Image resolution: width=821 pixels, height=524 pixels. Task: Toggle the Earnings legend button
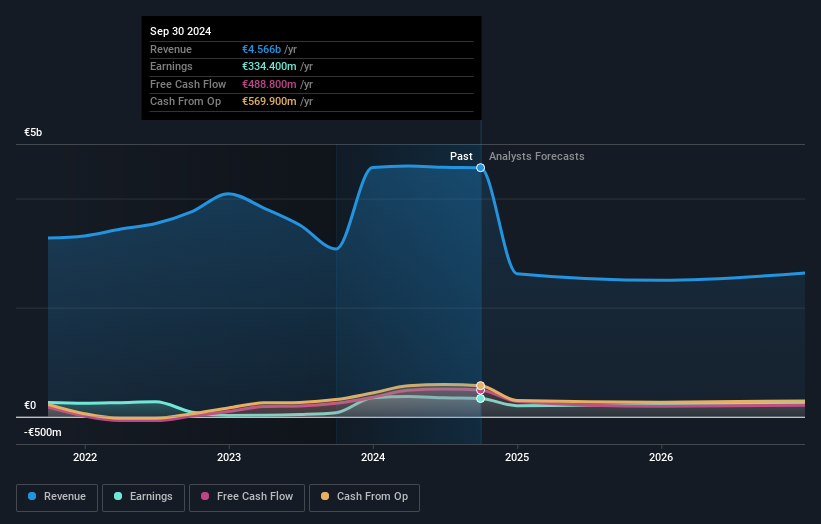(143, 497)
